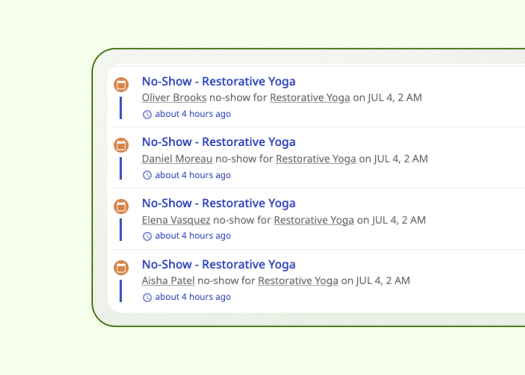525x375 pixels.
Task: Open Restorative Yoga link in Oliver Brooks row
Action: (x=310, y=97)
